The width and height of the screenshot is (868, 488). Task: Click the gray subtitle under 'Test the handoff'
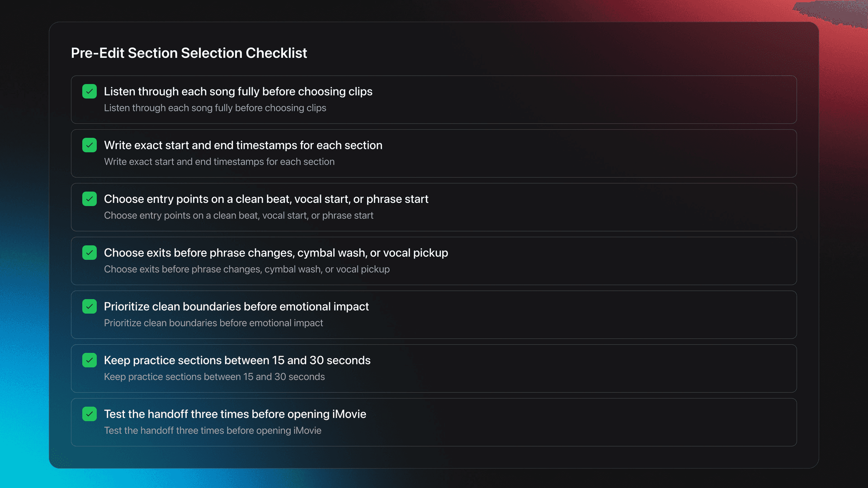[x=212, y=431]
